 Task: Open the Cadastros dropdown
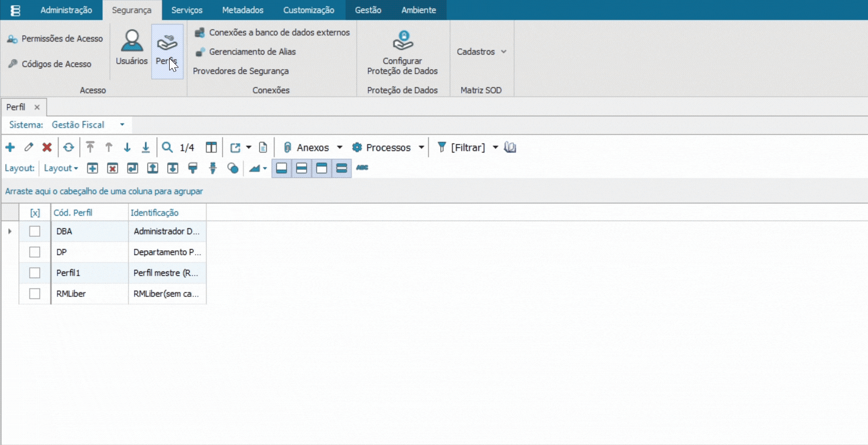point(481,51)
